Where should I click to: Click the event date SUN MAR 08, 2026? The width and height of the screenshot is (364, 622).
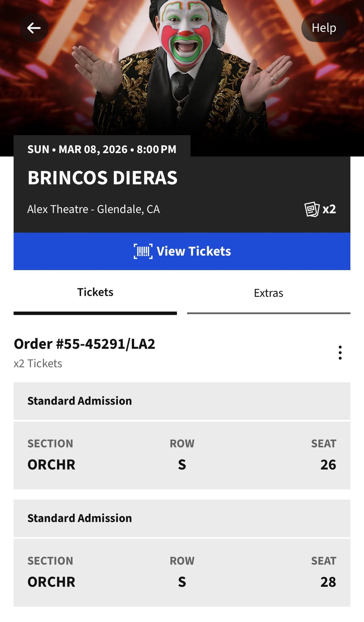[102, 149]
